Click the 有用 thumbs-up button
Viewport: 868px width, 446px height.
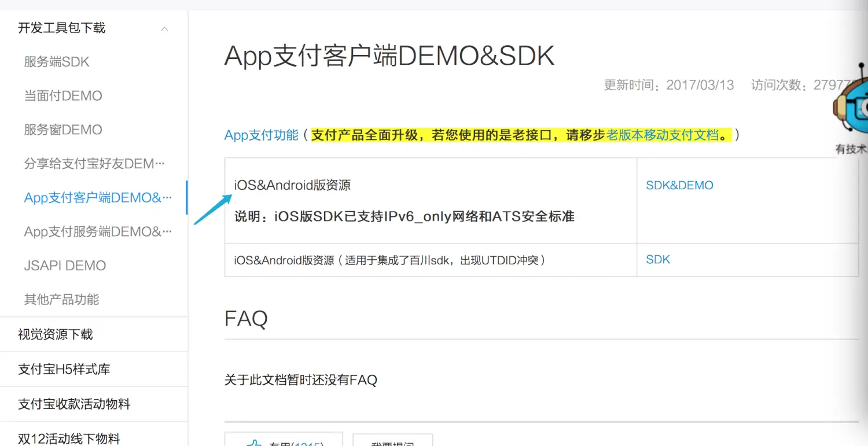coord(284,440)
